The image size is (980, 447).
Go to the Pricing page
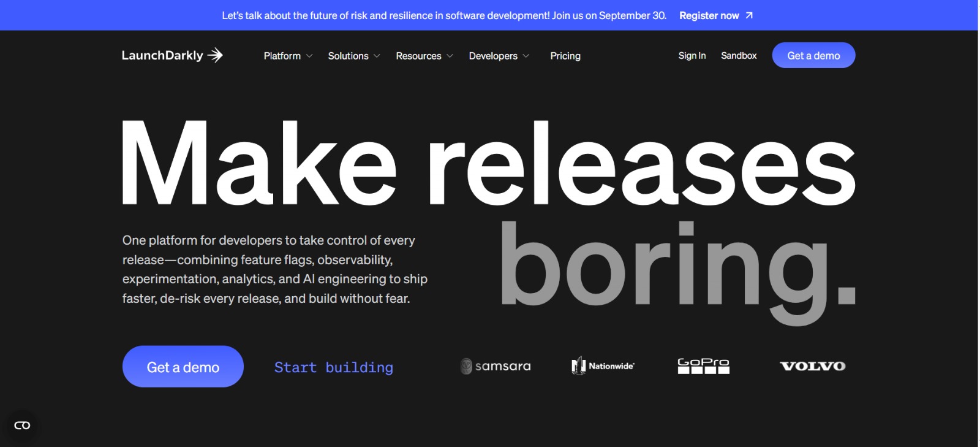tap(565, 56)
